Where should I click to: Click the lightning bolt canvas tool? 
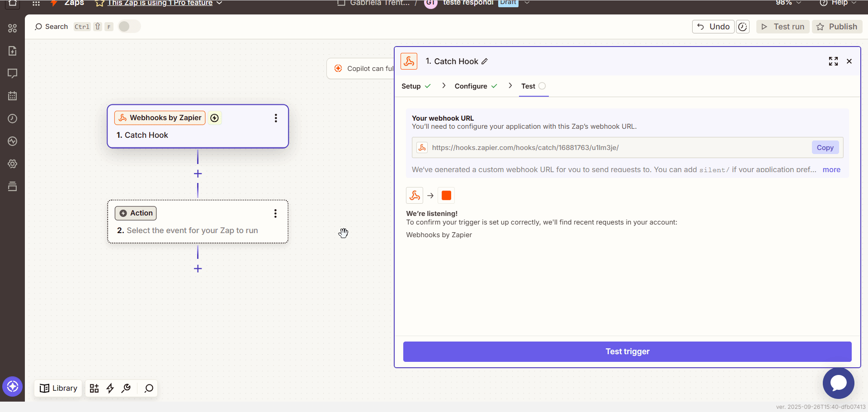(110, 389)
